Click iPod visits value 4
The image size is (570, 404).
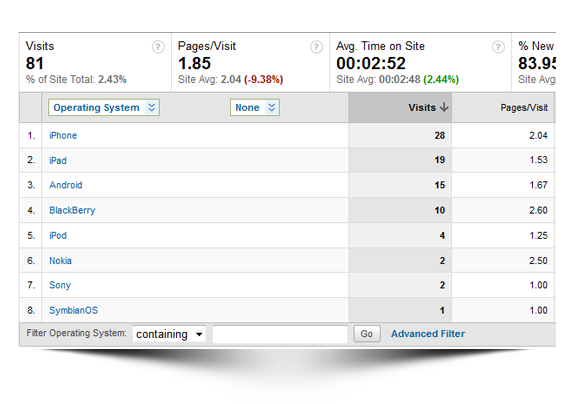coord(442,235)
